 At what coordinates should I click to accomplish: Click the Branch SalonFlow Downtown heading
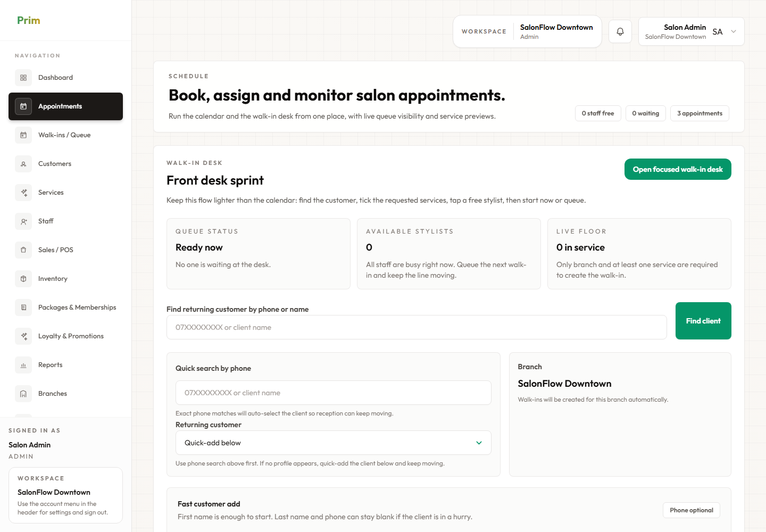click(x=564, y=384)
